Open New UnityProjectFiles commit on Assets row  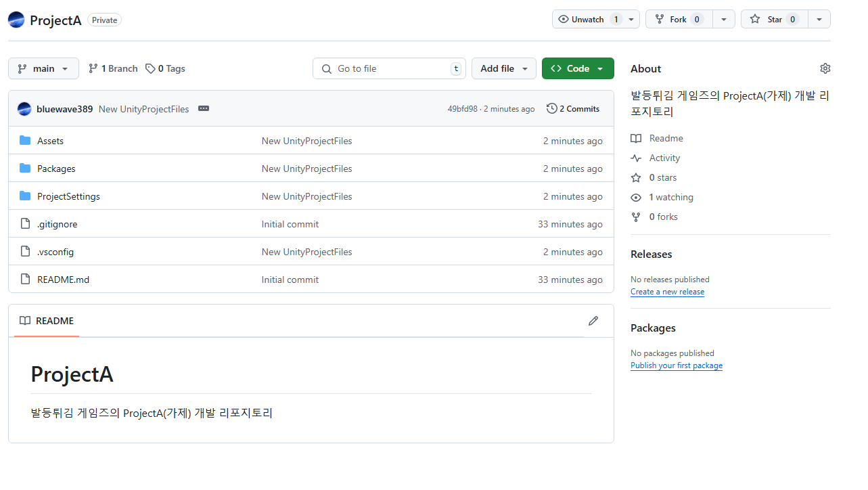point(307,141)
